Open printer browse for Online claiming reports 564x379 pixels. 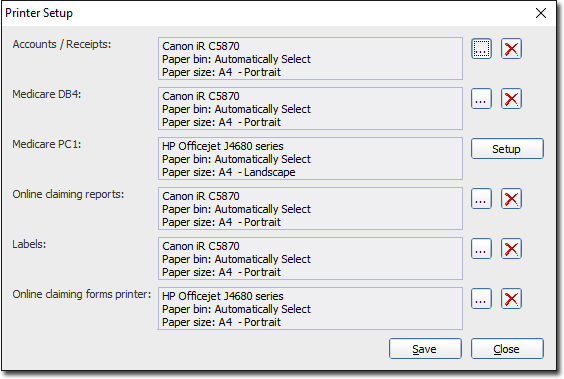click(x=481, y=198)
